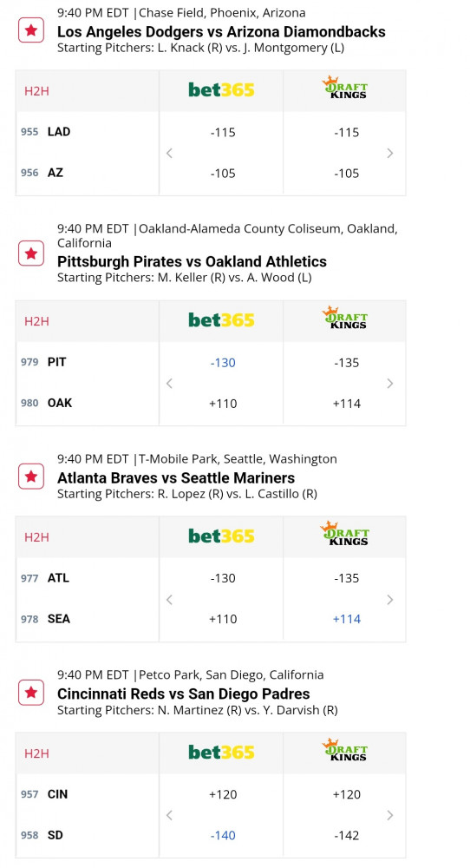Viewport: 470px width, 868px height.
Task: Click DraftKings logo in Braves game table
Action: (345, 534)
